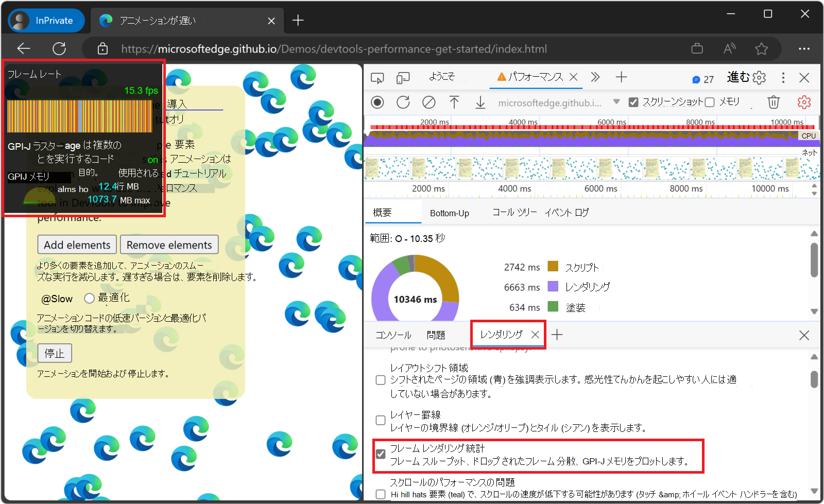Screen dimensions: 824x504
Task: Switch to the ようこそ tab
Action: 442,77
